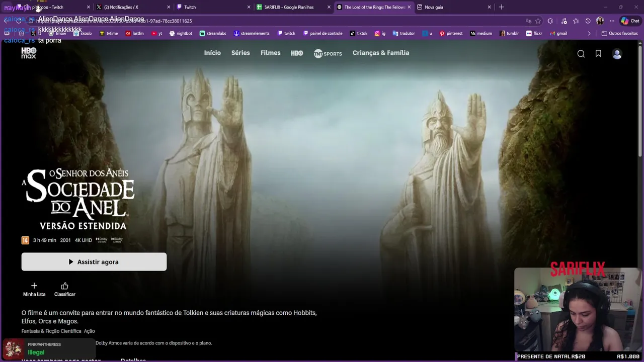The width and height of the screenshot is (644, 362).
Task: Open the TNT Sports section
Action: [328, 53]
